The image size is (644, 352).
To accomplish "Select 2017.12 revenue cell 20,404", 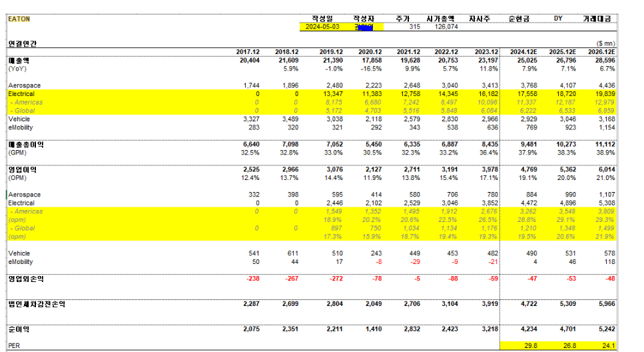I will 249,61.
